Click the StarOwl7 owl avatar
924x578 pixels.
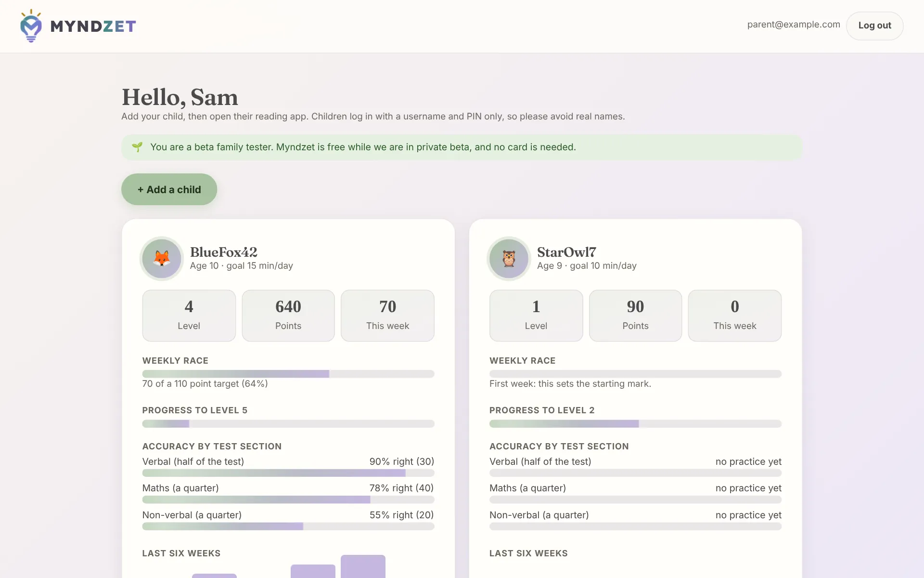(x=509, y=259)
